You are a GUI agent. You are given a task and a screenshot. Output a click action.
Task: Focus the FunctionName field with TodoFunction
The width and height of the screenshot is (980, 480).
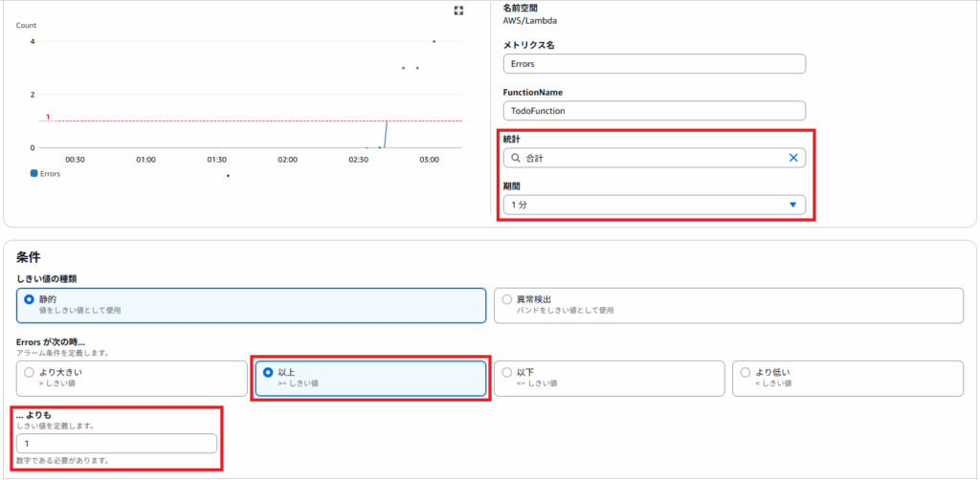tap(654, 111)
